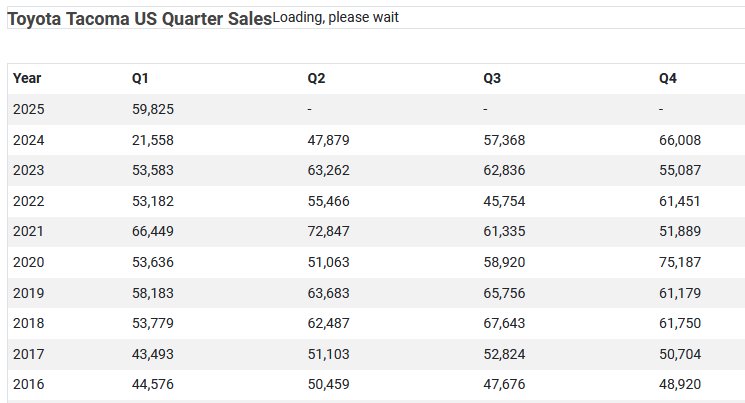
Task: Click the Q3 column header
Action: tap(492, 78)
